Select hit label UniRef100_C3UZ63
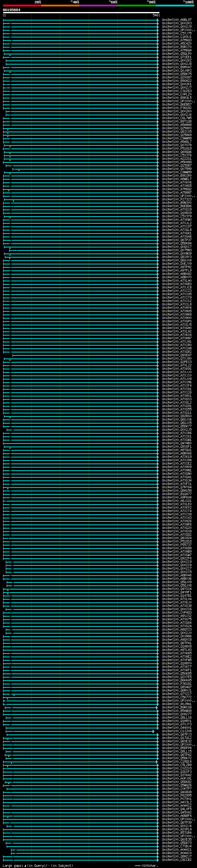Screen dimensions: 197x868 coord(176,91)
